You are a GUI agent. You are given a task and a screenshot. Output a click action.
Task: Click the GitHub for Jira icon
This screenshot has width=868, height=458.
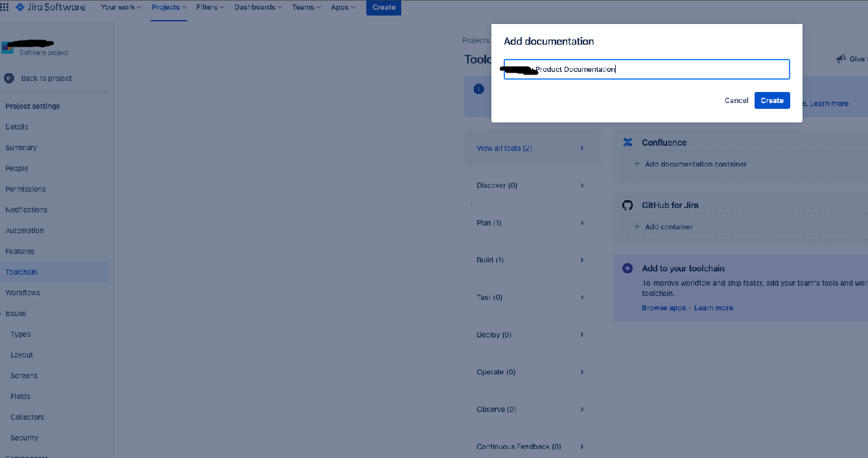tap(628, 205)
